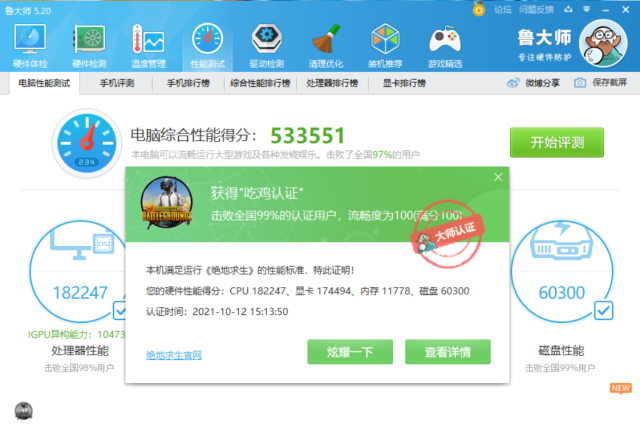The height and width of the screenshot is (428, 640).
Task: Click 击败全国99%用户 text under 磁盘性能
Action: tap(560, 368)
